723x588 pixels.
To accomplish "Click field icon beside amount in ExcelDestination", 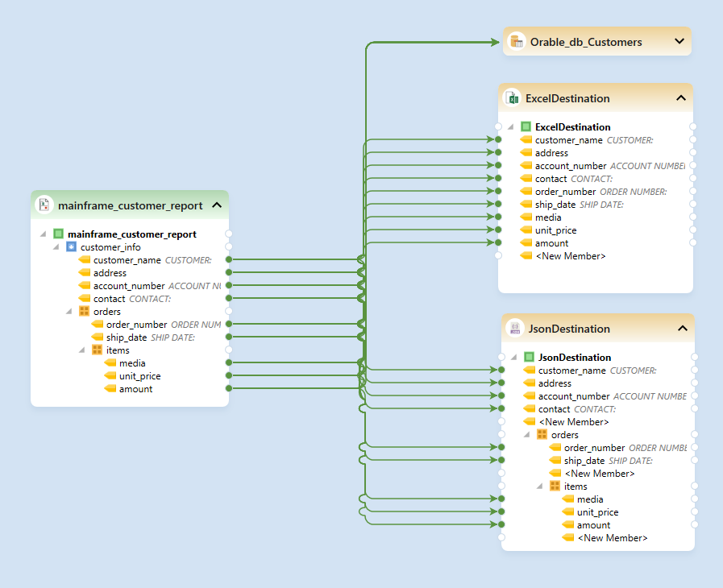I will click(x=526, y=242).
